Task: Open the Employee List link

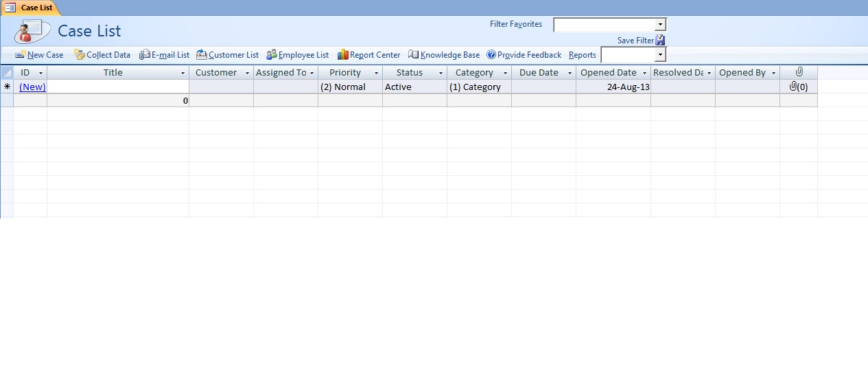Action: 303,55
